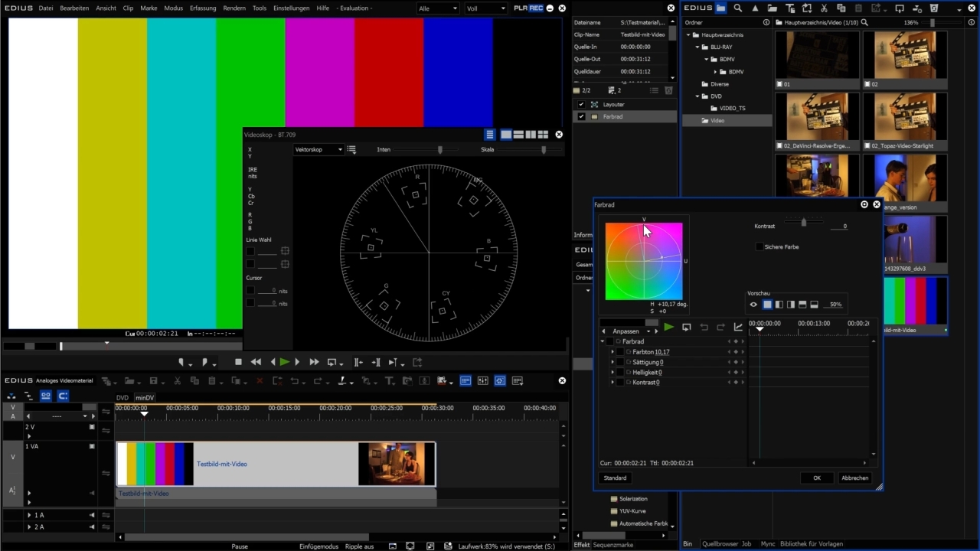Screen dimensions: 980x551
Task: Open the Alle dropdown in player title bar
Action: [x=438, y=8]
